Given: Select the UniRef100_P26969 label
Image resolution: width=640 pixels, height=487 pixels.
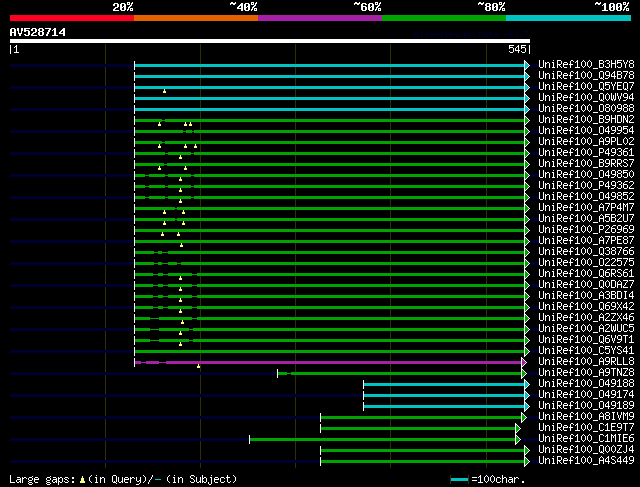Looking at the screenshot, I should (x=586, y=230).
